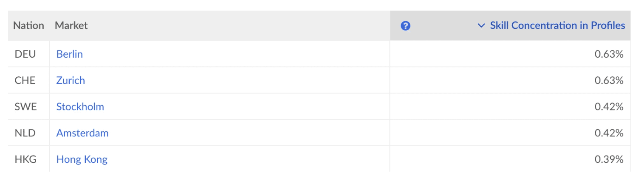The image size is (644, 189).
Task: Open the Zurich market link
Action: pyautogui.click(x=71, y=81)
